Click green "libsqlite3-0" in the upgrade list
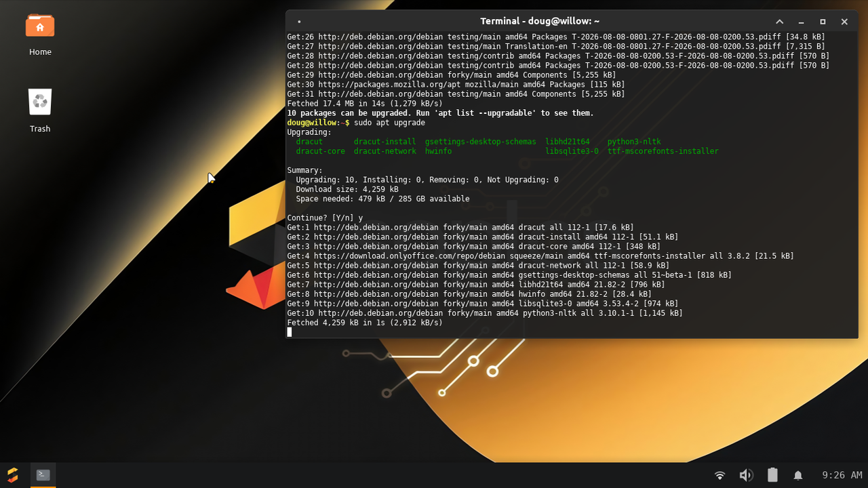 572,151
